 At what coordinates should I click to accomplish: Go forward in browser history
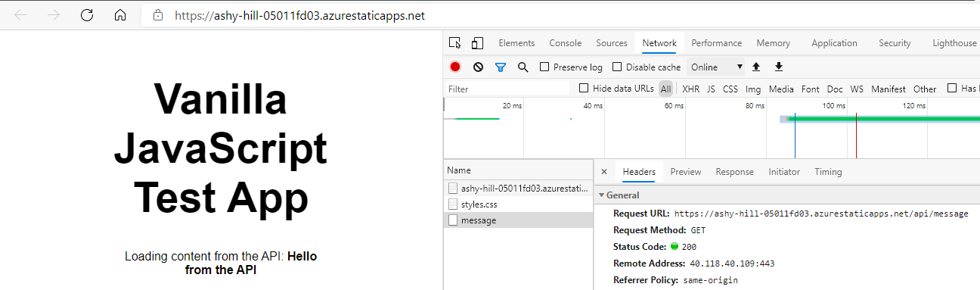54,15
